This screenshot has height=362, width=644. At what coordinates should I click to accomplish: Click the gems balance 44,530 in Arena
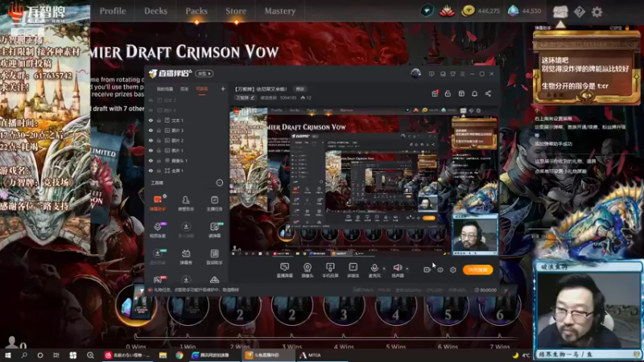pos(525,11)
